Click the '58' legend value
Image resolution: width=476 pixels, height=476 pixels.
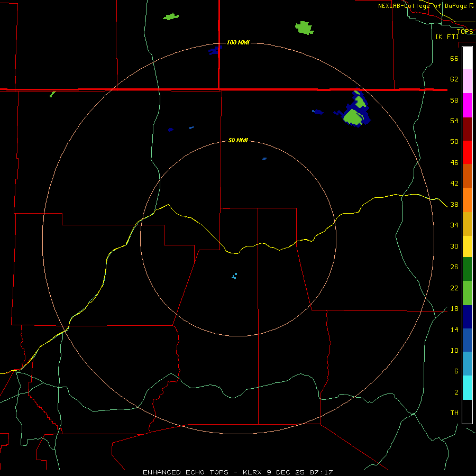[x=454, y=100]
